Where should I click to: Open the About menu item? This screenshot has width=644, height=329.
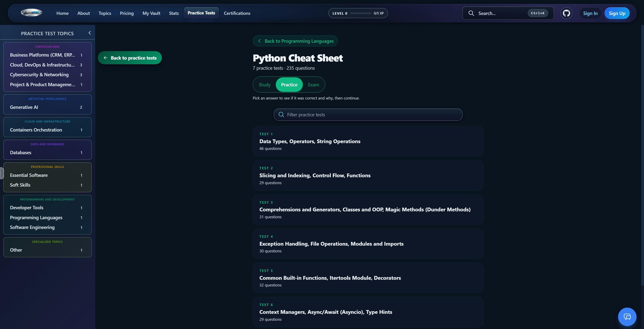point(84,13)
